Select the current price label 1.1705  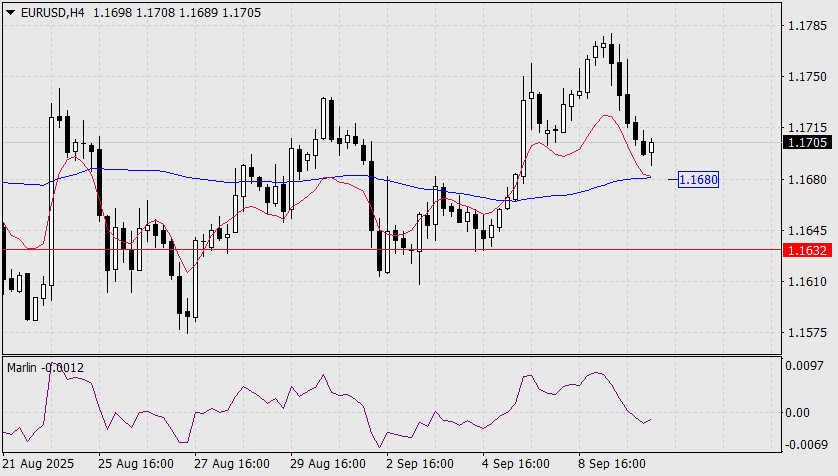point(808,143)
